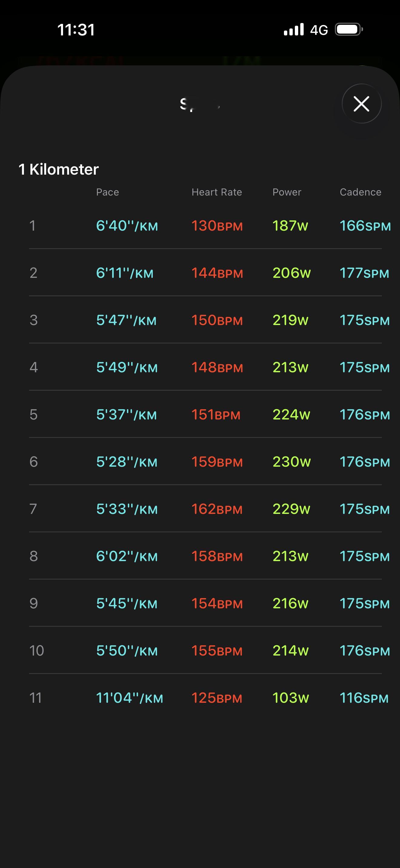
Task: Tap the Power column header
Action: pyautogui.click(x=287, y=192)
